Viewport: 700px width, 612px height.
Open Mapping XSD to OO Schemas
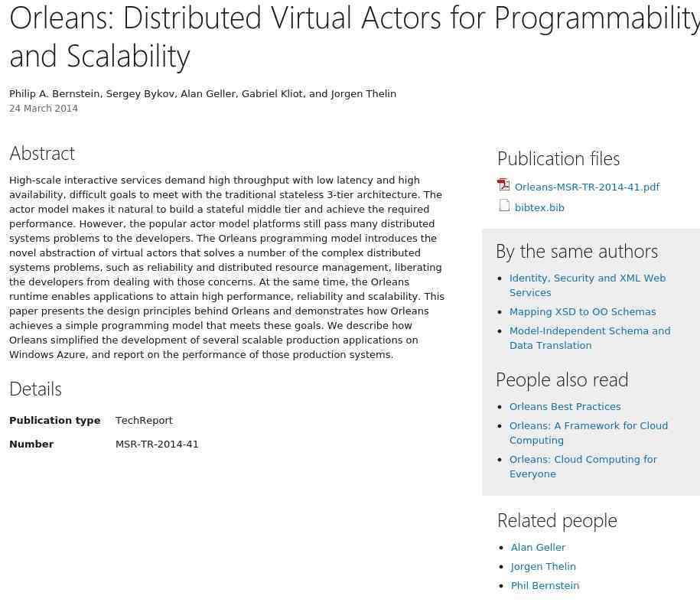[x=583, y=311]
